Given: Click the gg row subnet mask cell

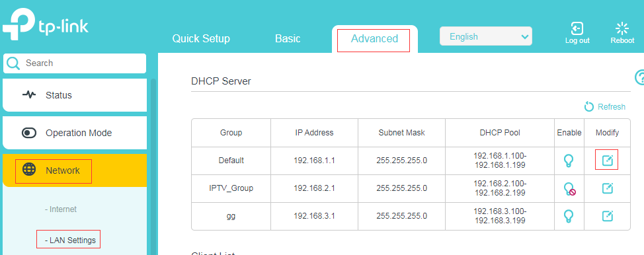Looking at the screenshot, I should click(402, 215).
